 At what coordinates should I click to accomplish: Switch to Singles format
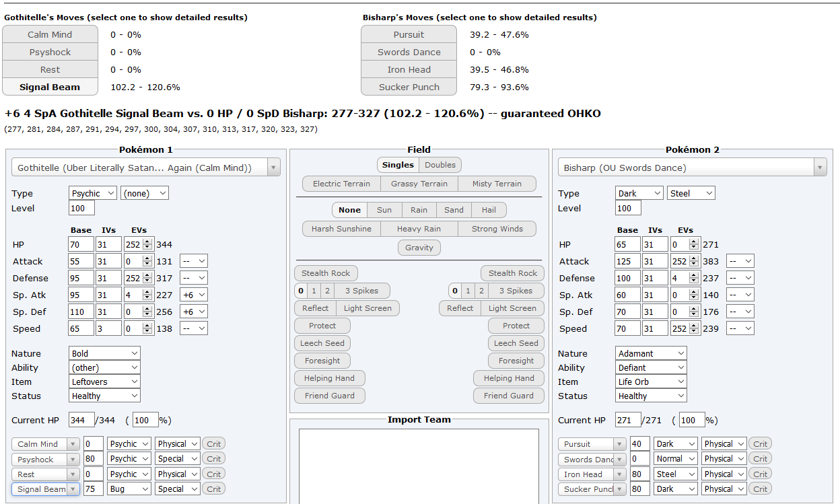pyautogui.click(x=398, y=165)
